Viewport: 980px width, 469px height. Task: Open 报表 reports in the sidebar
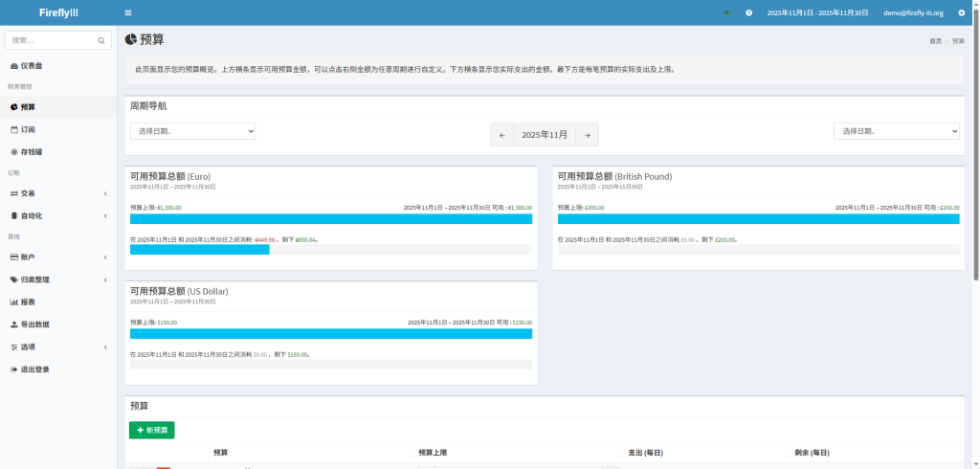click(x=28, y=301)
